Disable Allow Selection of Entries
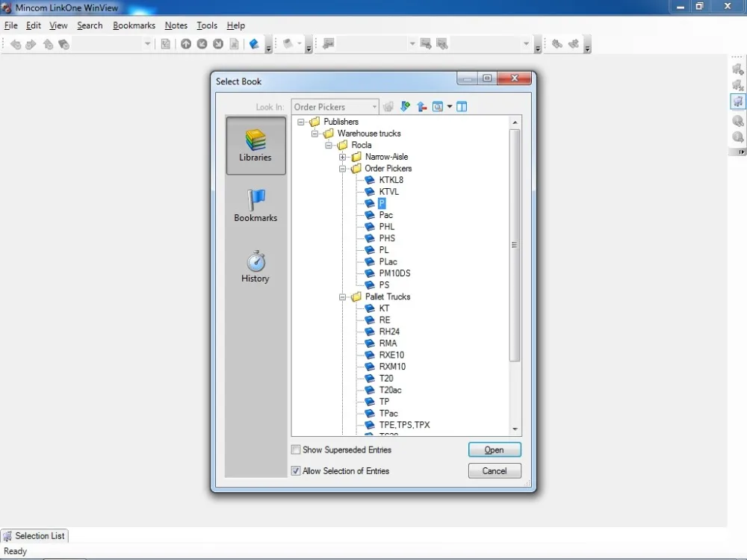This screenshot has width=747, height=560. tap(296, 470)
